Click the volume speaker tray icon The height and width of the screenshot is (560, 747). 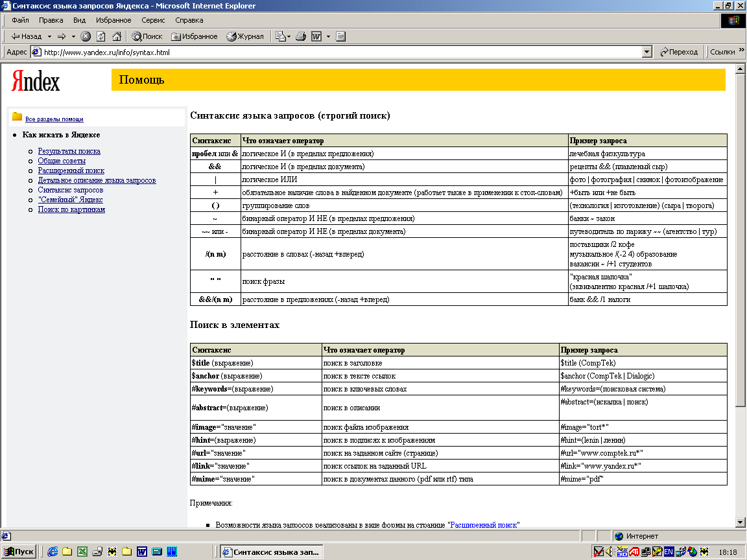click(x=610, y=552)
